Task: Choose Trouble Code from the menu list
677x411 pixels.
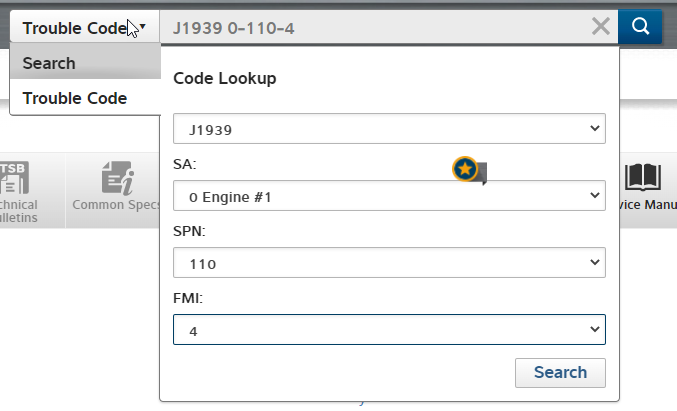Action: point(74,98)
